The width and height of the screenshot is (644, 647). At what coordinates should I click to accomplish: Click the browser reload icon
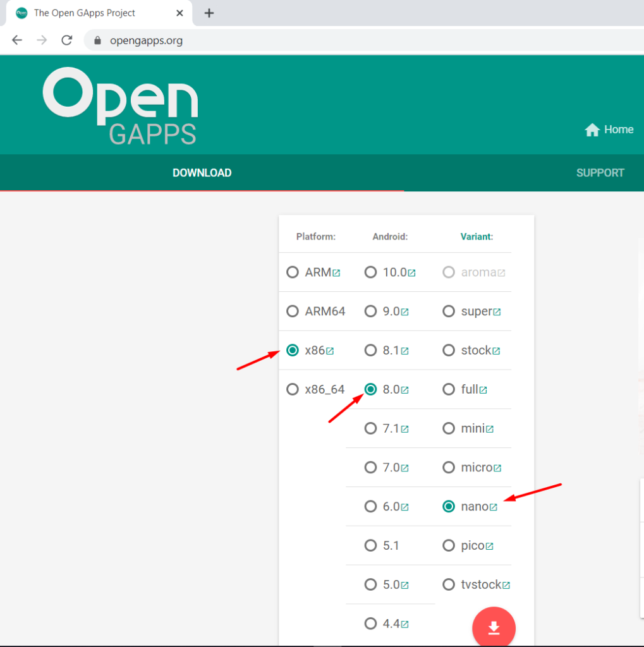[67, 40]
